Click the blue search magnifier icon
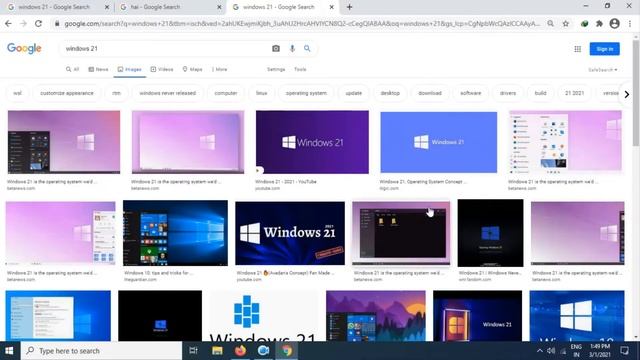Viewport: 640px width, 360px height. [x=307, y=49]
